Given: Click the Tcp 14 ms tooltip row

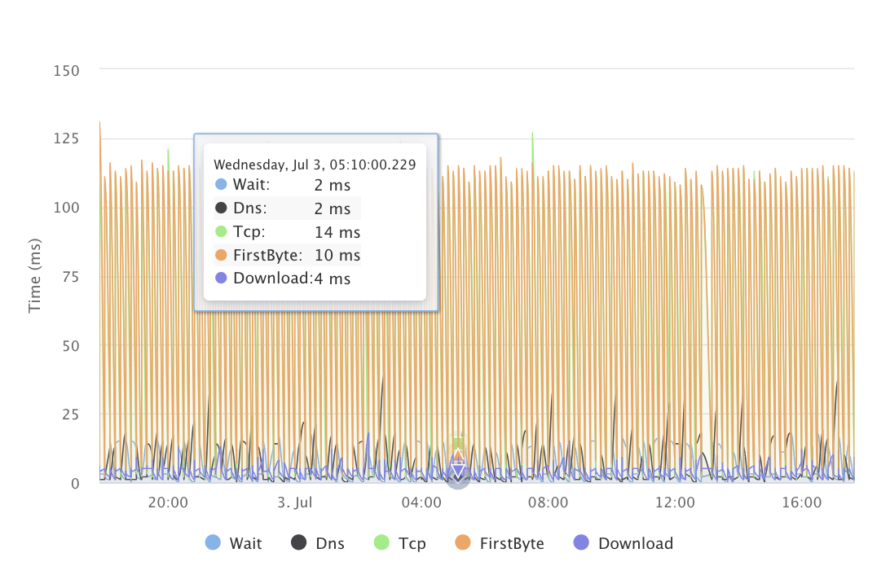Looking at the screenshot, I should tap(287, 232).
